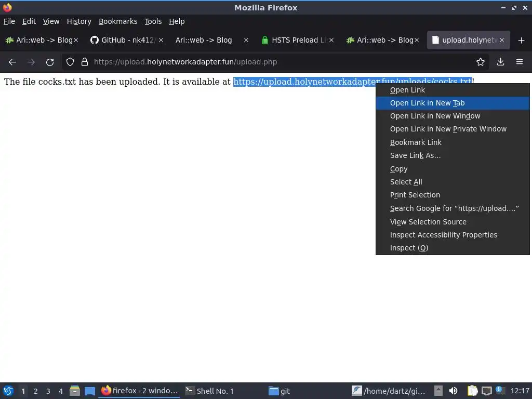Go back to the previous page
The height and width of the screenshot is (399, 532).
12,62
